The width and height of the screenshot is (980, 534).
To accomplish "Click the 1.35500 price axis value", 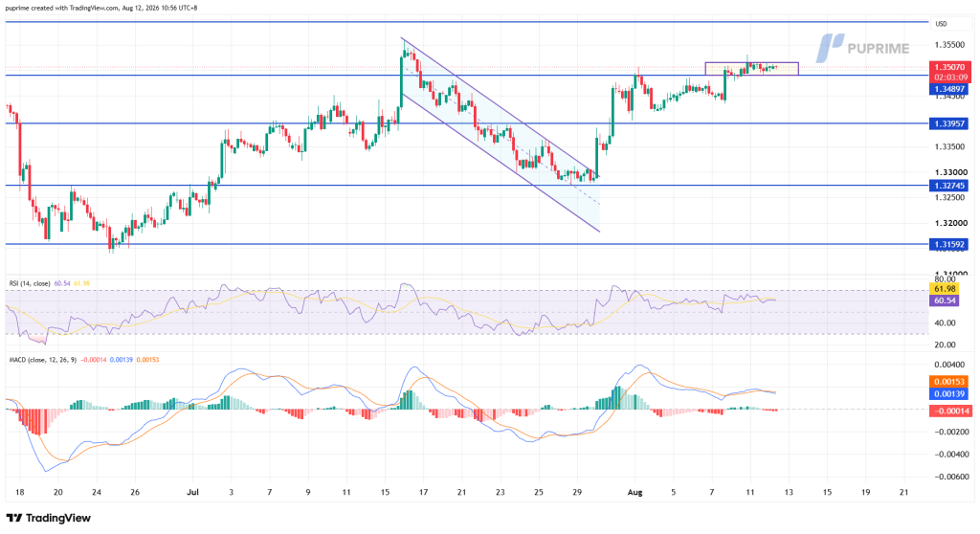I will pyautogui.click(x=950, y=45).
